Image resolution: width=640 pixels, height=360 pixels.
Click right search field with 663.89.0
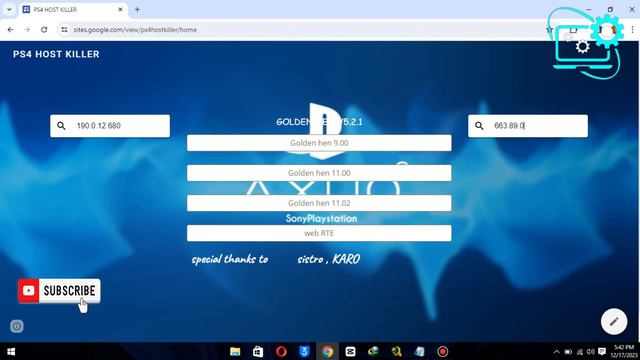[x=528, y=126]
